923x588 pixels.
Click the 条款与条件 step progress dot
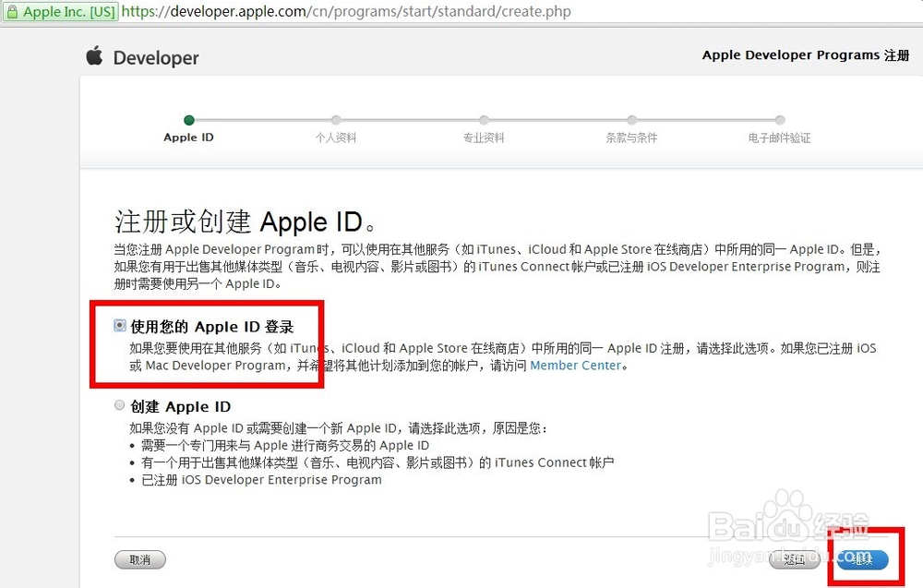tap(631, 120)
